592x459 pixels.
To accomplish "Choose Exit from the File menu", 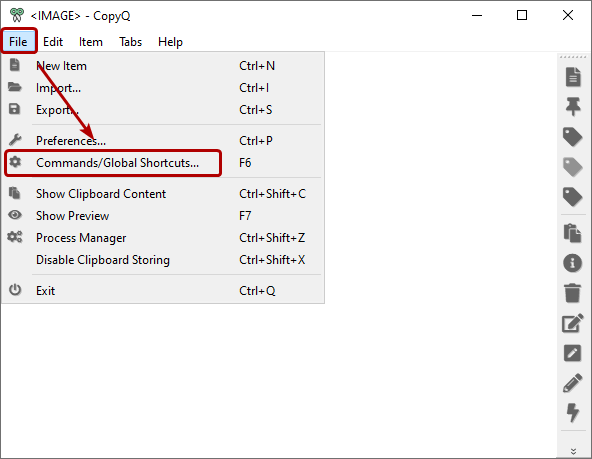I will pos(163,290).
